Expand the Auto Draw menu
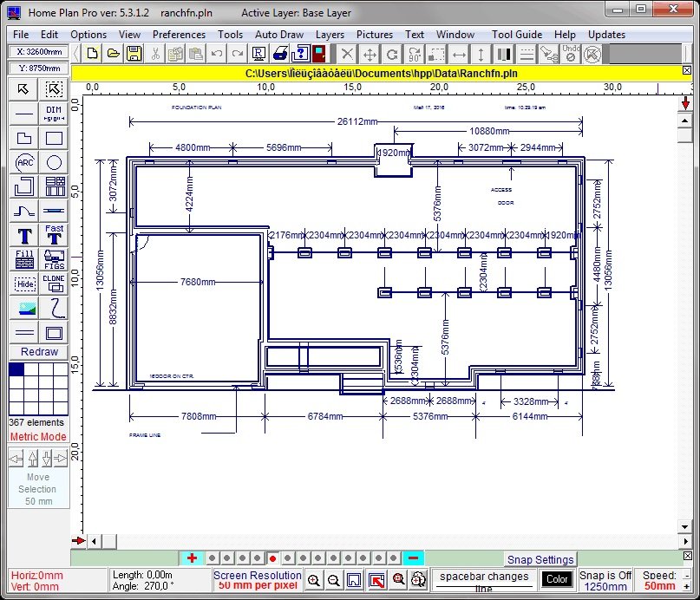The height and width of the screenshot is (600, 700). tap(278, 35)
